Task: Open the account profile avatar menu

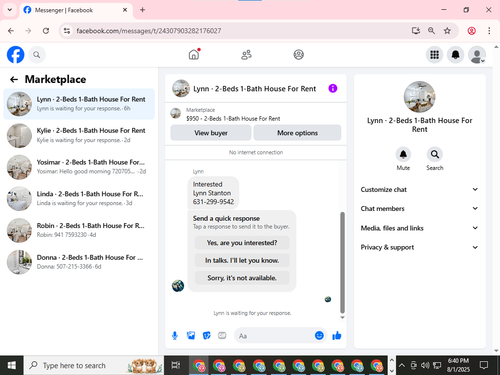Action: click(477, 55)
